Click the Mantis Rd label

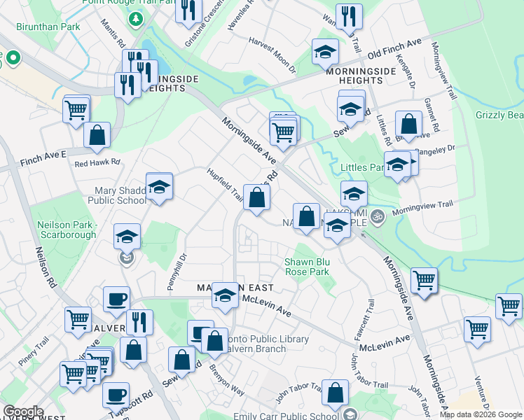[x=113, y=33]
